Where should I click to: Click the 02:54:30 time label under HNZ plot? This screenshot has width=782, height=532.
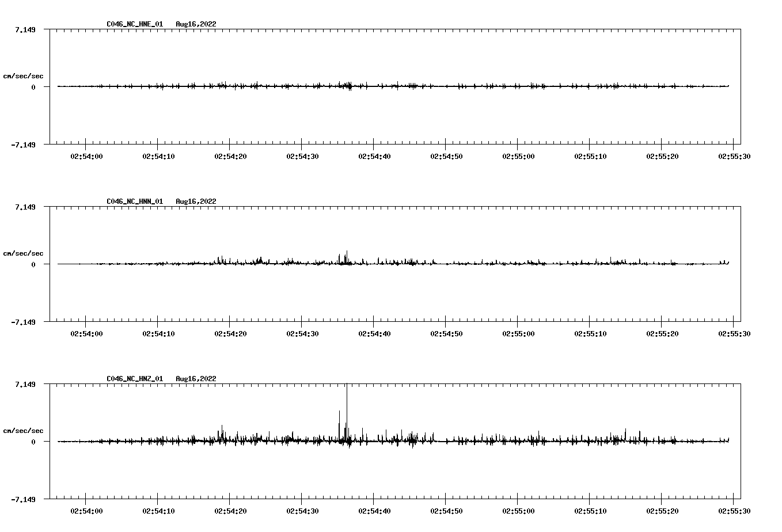303,511
